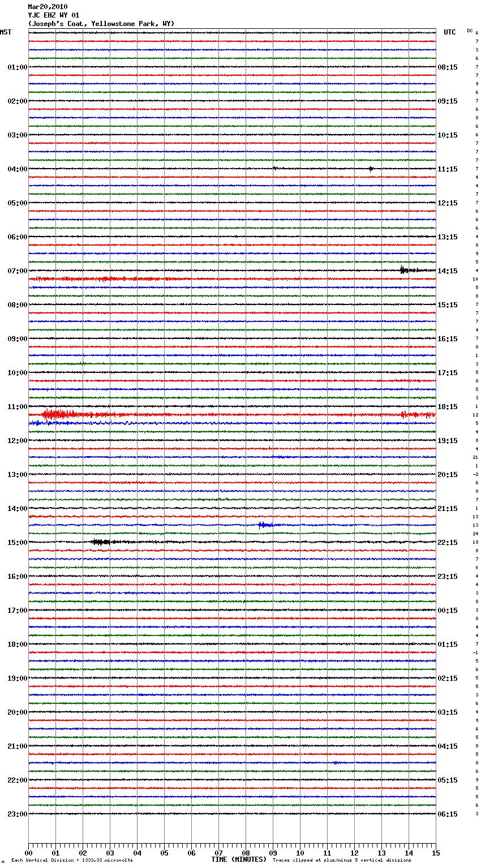Click the DC column header
This screenshot has height=868, width=481.
point(470,31)
